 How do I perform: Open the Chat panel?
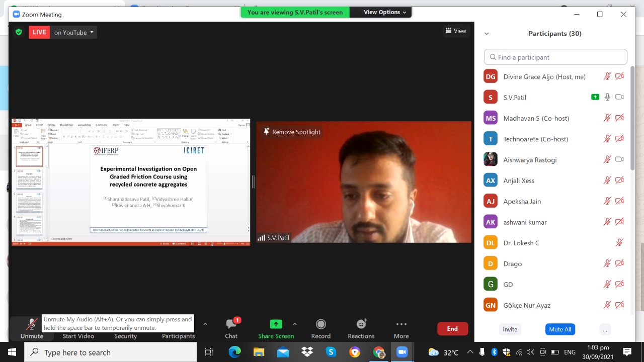point(231,328)
